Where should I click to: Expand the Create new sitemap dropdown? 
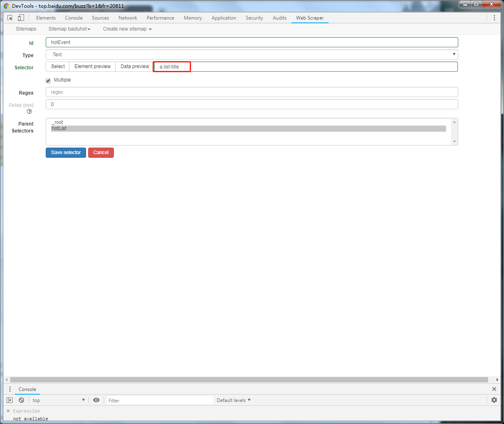[127, 29]
